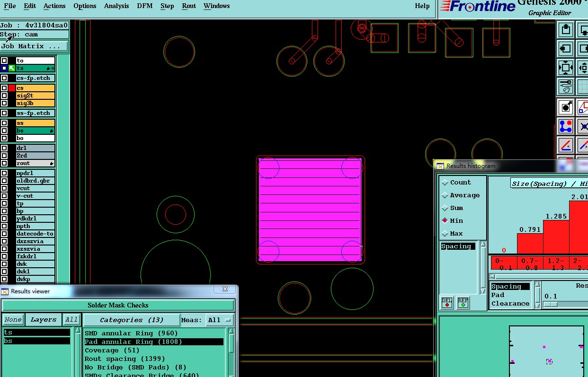Click the pan down arrow icon
The width and height of the screenshot is (588, 377).
pos(583,30)
